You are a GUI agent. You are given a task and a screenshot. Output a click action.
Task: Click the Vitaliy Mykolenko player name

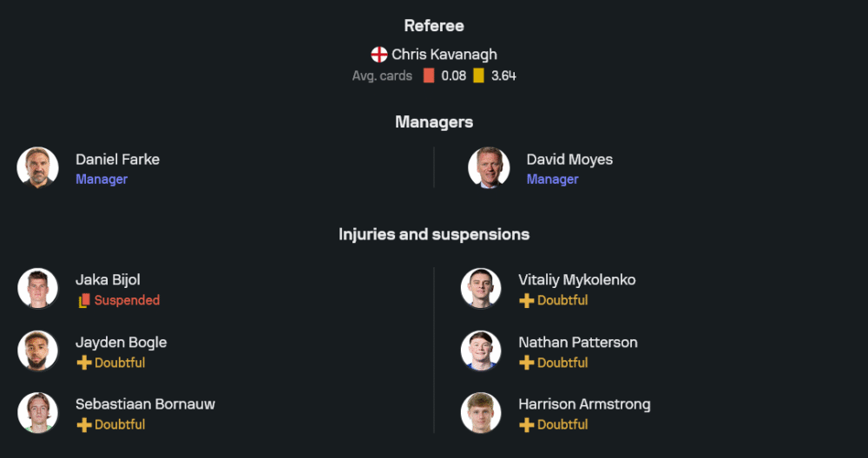click(x=576, y=280)
